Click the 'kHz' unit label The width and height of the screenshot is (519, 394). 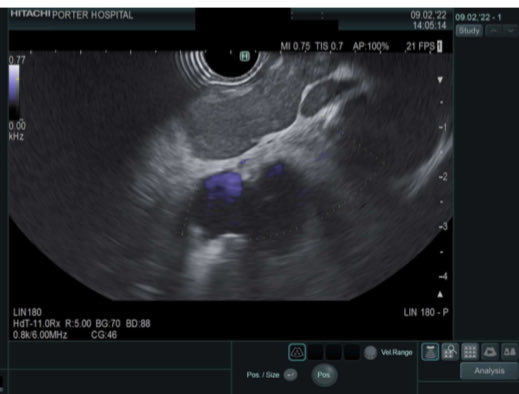pyautogui.click(x=16, y=137)
